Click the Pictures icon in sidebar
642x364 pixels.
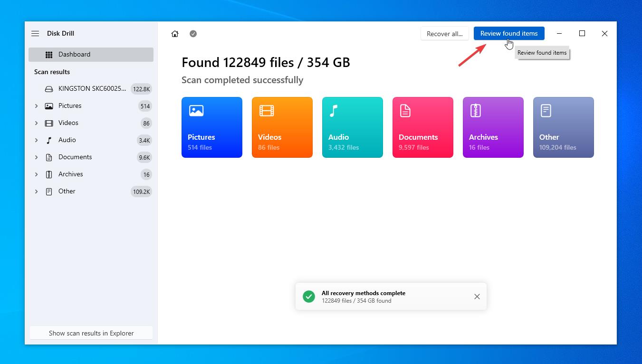tap(49, 106)
